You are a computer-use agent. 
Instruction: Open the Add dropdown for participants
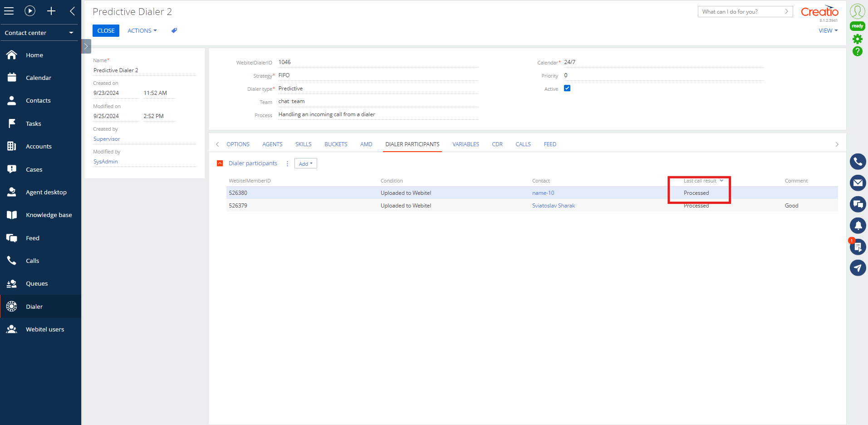click(306, 163)
